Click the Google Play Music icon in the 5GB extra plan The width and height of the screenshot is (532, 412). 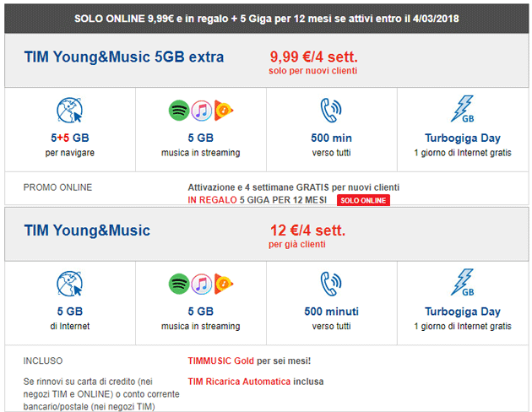click(x=222, y=111)
